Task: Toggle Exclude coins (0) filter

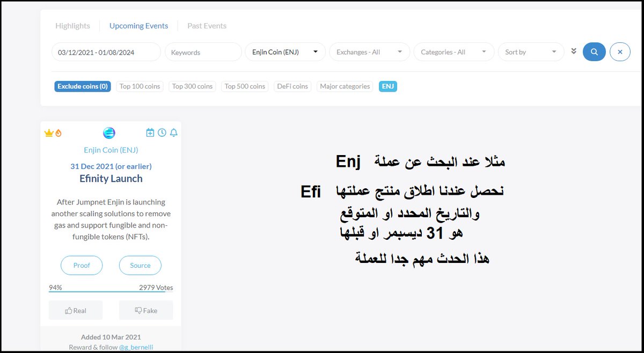Action: click(x=83, y=86)
